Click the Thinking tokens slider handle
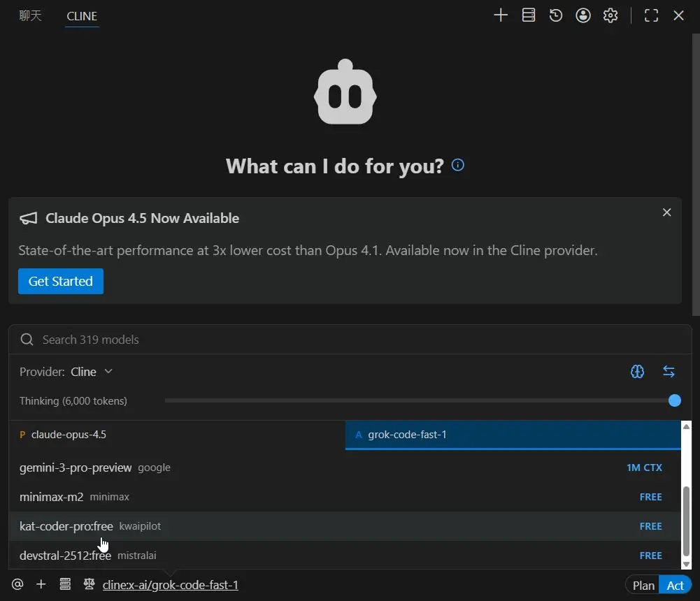700x601 pixels. point(674,400)
